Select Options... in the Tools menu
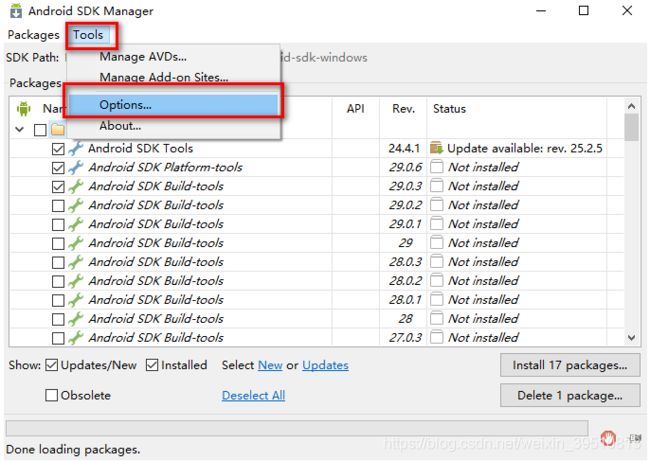Screen dimensions: 650x461 (x=174, y=105)
